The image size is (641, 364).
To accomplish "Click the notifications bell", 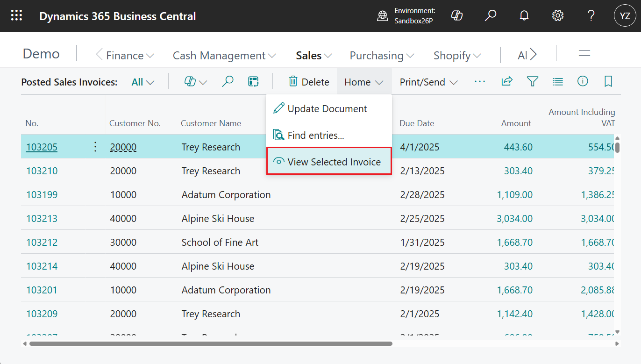I will 524,15.
